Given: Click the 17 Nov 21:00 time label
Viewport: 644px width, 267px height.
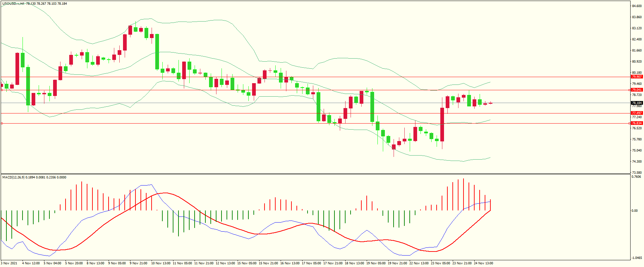Looking at the screenshot, I should click(333, 263).
